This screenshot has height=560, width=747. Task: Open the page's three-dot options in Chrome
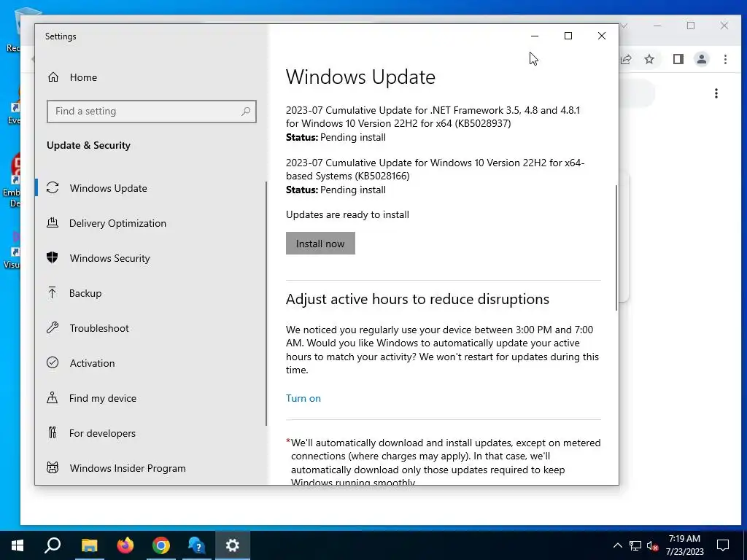716,93
